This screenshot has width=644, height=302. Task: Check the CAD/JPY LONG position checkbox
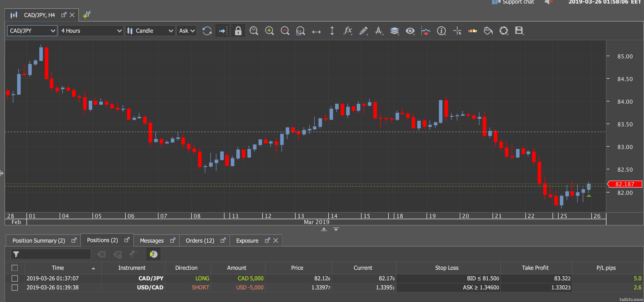click(15, 278)
